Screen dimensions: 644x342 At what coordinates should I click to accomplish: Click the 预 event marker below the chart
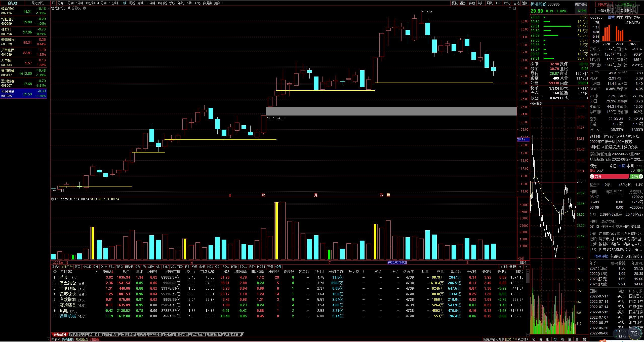(x=388, y=195)
